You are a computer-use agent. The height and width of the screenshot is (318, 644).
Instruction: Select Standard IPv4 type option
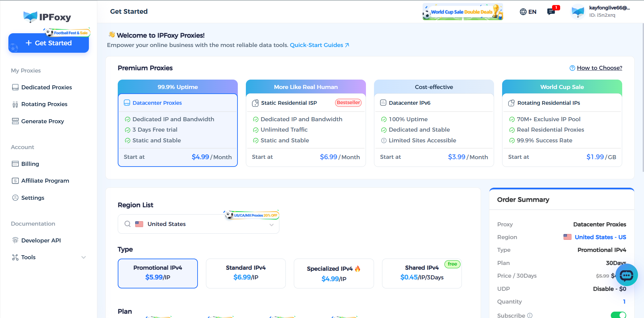click(246, 273)
